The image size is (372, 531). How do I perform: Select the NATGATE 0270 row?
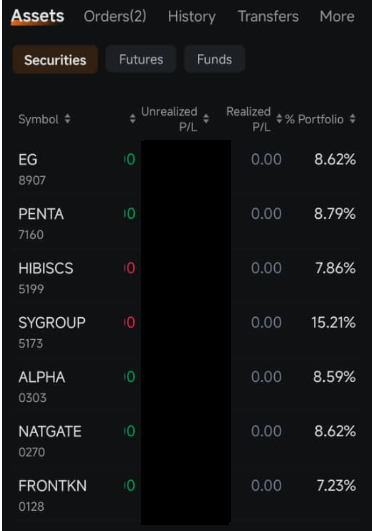click(187, 441)
